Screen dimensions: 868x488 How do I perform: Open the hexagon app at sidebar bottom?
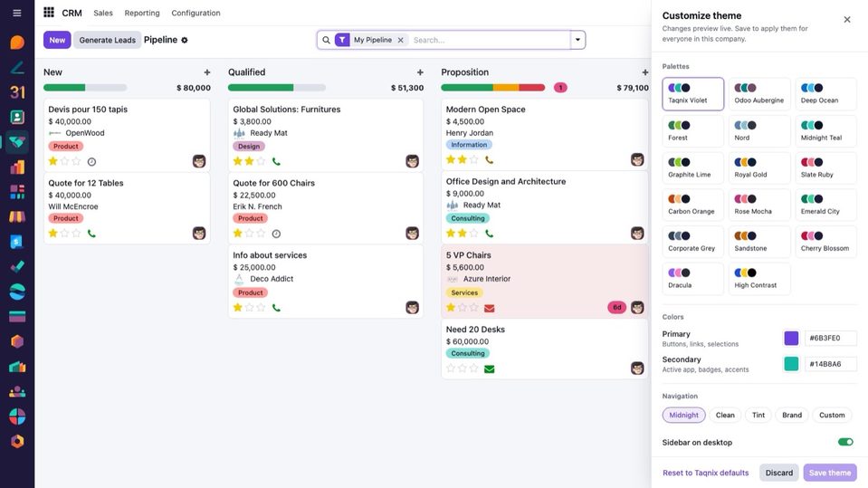17,441
